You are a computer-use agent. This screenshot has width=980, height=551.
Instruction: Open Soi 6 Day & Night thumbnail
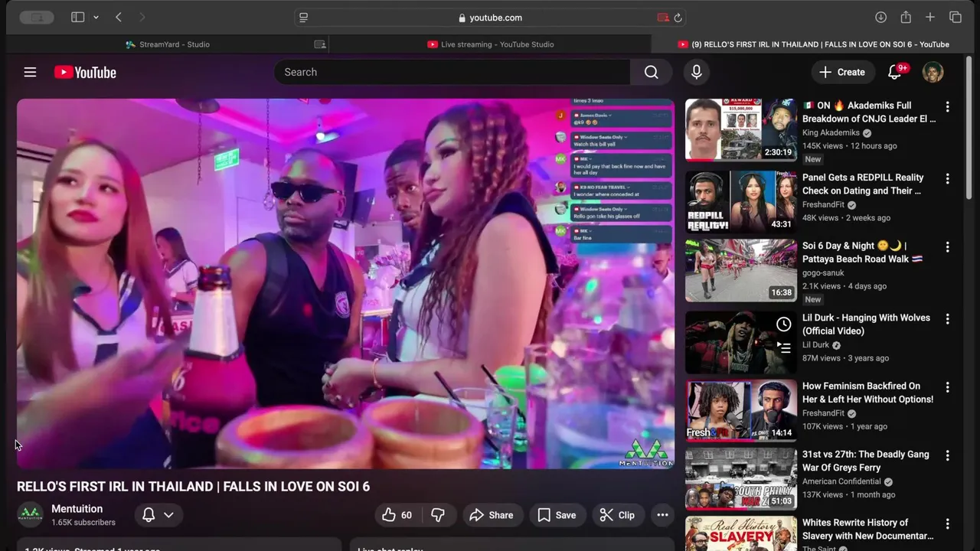click(x=740, y=270)
